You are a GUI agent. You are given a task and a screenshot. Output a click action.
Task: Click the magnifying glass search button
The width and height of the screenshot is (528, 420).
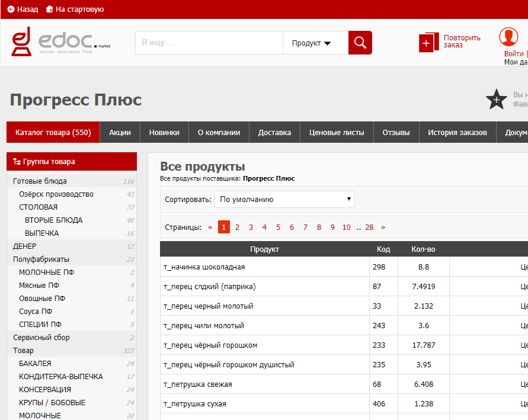[x=360, y=43]
